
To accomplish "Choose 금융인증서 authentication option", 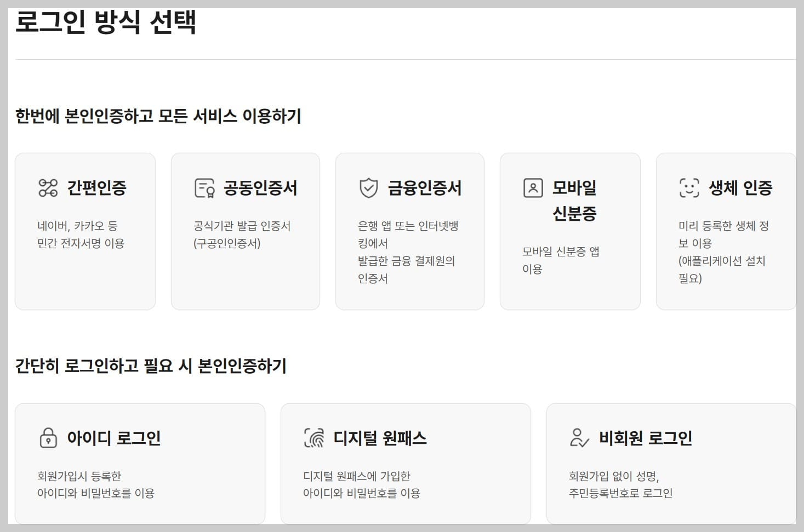I will coord(410,230).
